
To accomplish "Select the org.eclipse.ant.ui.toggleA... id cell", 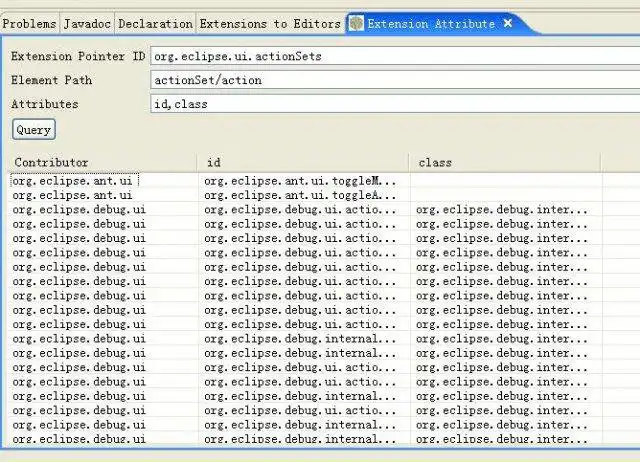I will 300,195.
